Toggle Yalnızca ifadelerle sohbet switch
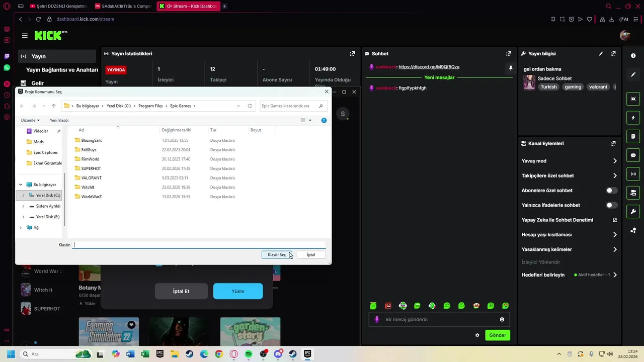 click(x=611, y=205)
